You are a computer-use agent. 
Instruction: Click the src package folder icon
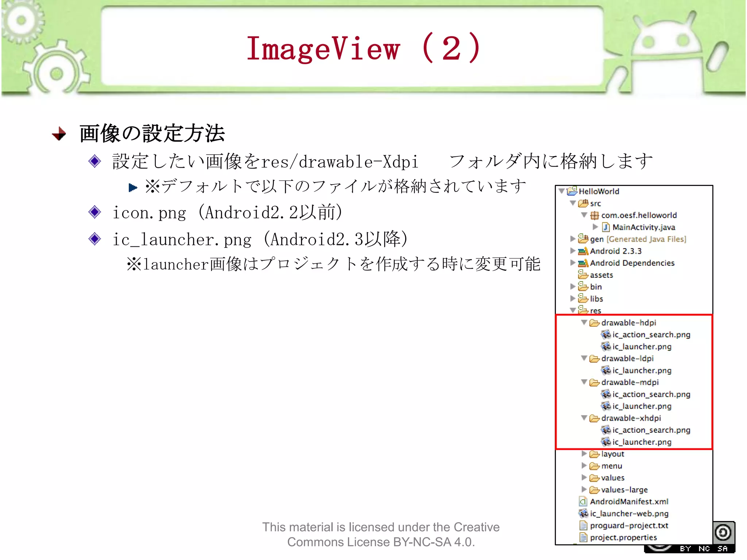583,203
